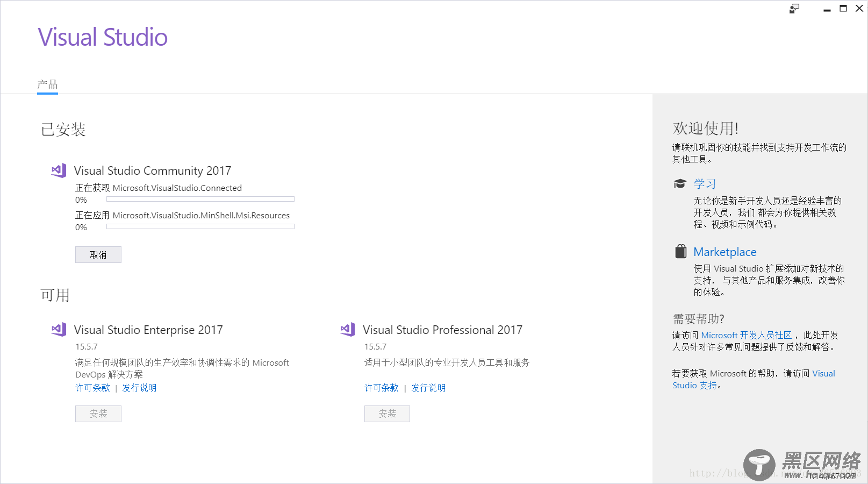The width and height of the screenshot is (868, 484).
Task: Visit Microsoft 开发人员社区 link
Action: pos(747,335)
